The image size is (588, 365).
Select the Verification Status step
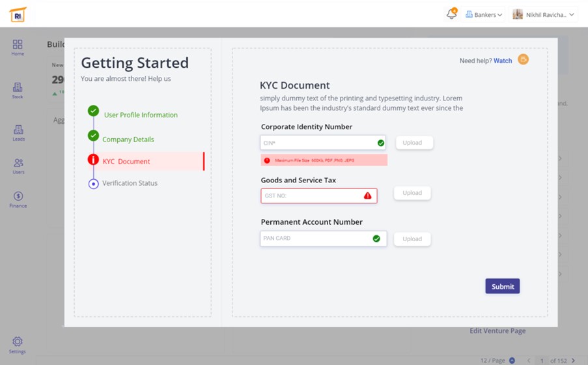[130, 183]
